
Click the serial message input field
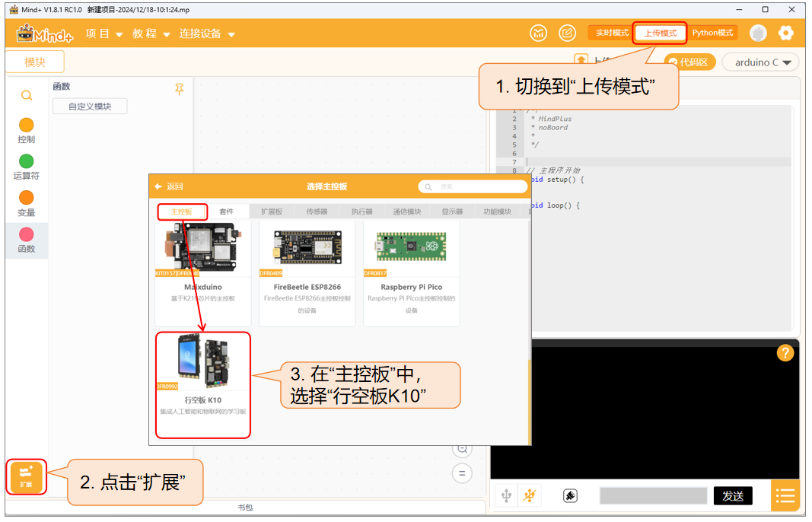click(654, 495)
